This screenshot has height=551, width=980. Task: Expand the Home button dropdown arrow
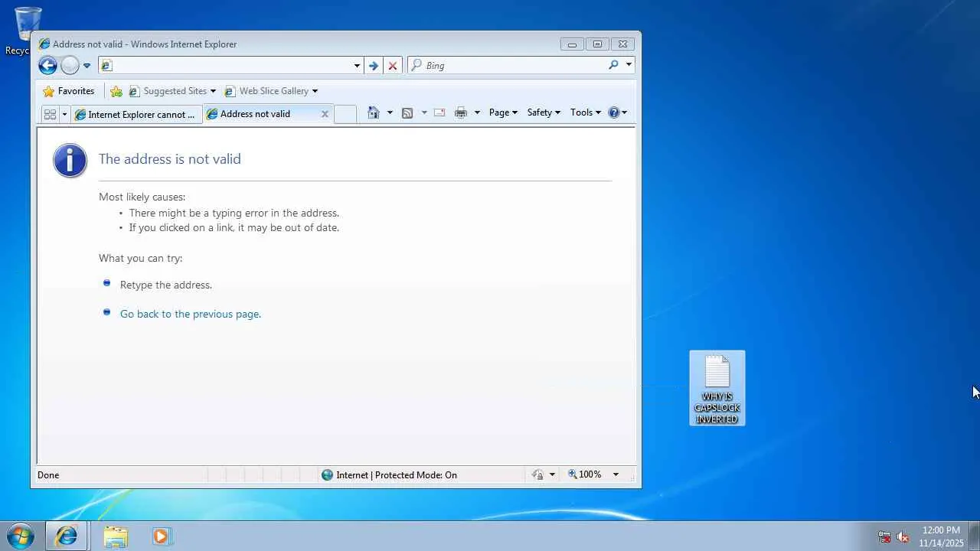pyautogui.click(x=390, y=112)
